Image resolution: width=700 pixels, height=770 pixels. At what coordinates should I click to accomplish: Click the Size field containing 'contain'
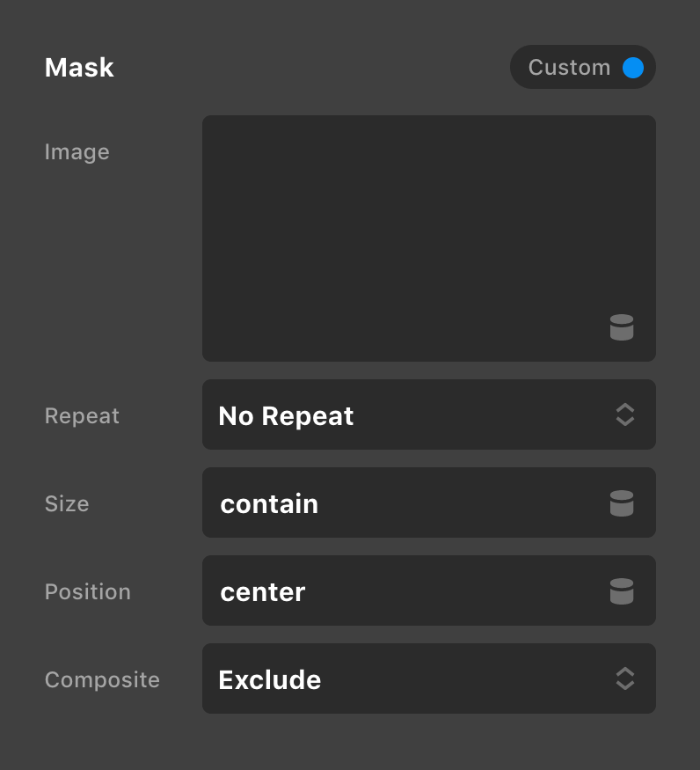(x=405, y=503)
